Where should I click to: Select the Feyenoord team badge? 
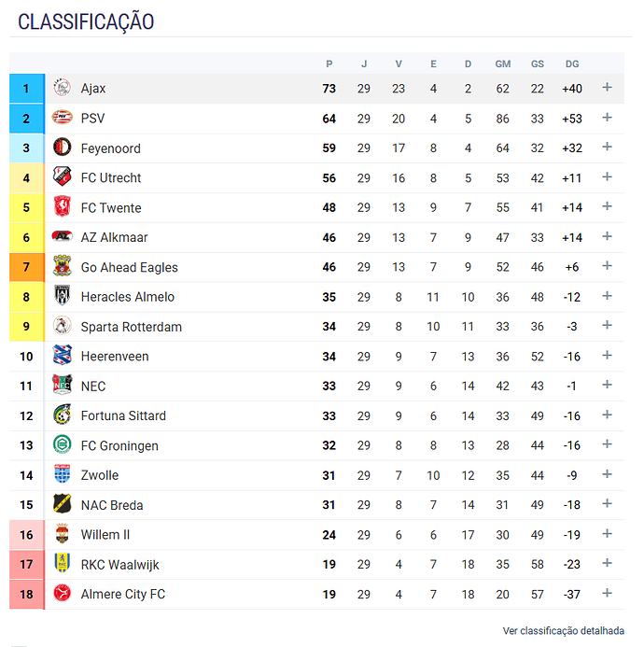click(x=63, y=148)
